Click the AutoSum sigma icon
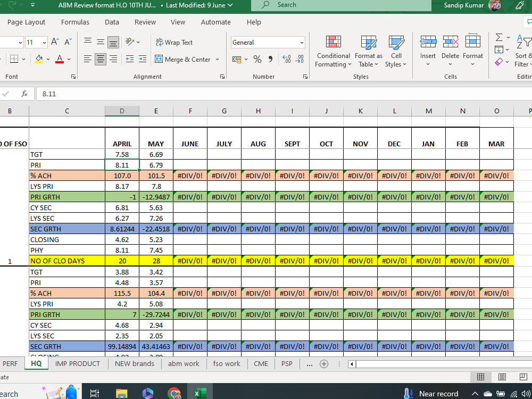 499,37
